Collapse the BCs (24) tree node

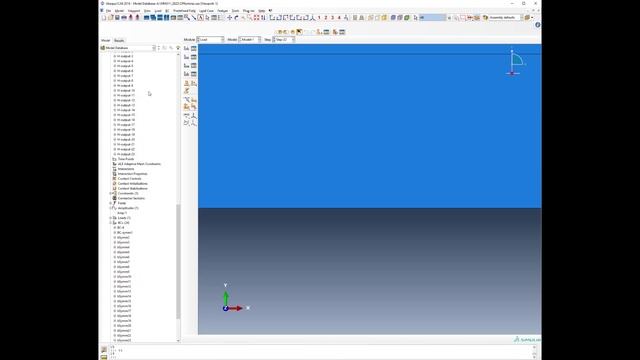[x=111, y=223]
